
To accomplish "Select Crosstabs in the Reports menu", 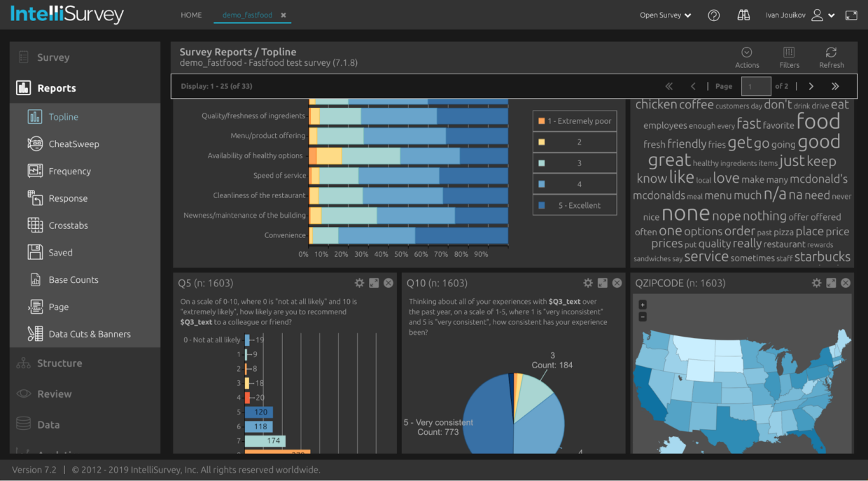I will click(x=69, y=225).
